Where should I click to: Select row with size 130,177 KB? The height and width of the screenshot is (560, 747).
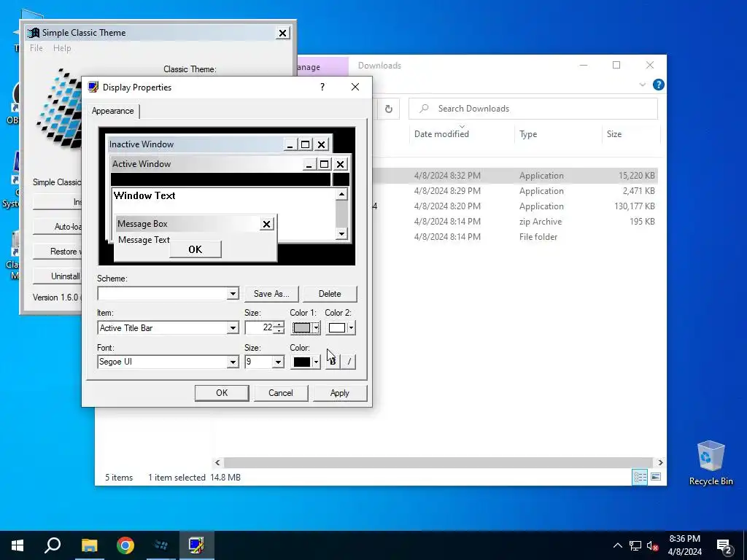(x=514, y=206)
